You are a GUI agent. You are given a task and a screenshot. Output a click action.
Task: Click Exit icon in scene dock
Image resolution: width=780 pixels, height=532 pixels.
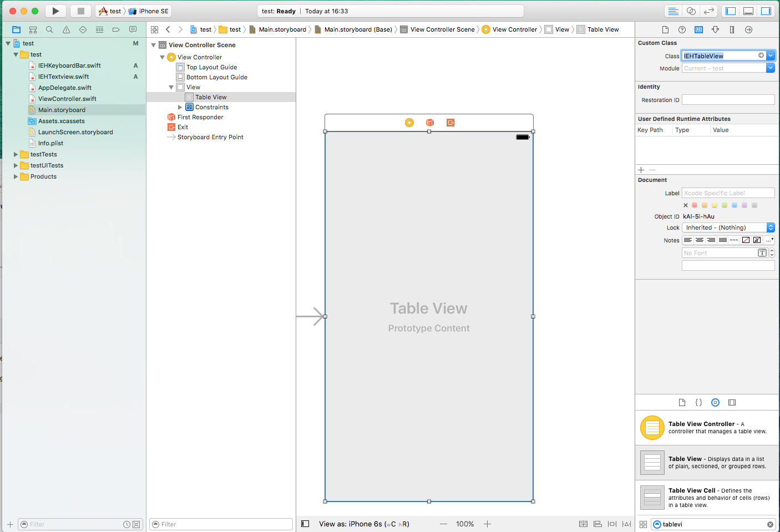[x=450, y=123]
